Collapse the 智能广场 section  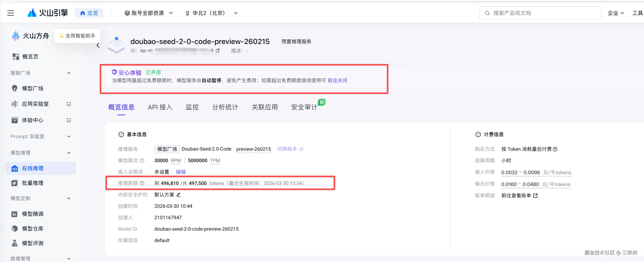coord(69,73)
